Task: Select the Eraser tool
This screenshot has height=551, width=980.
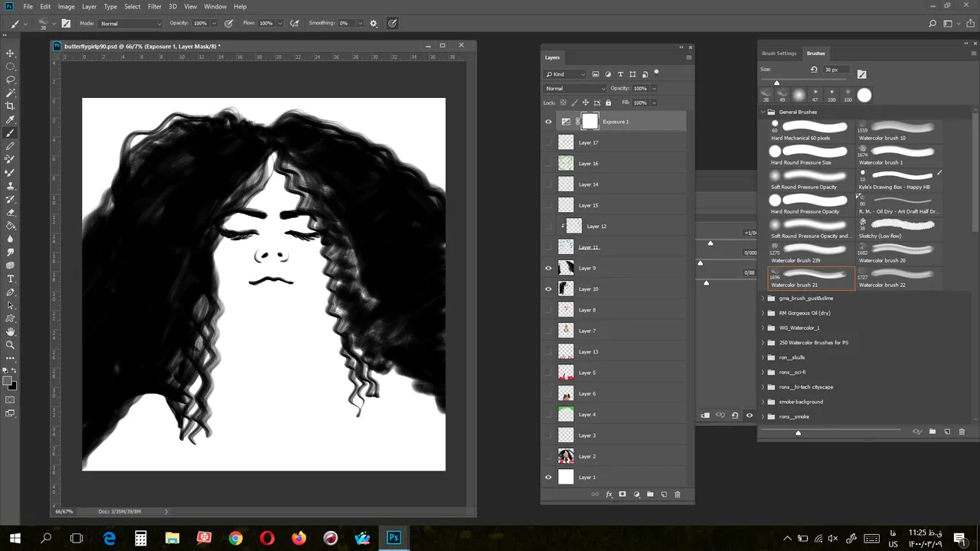Action: pos(10,213)
